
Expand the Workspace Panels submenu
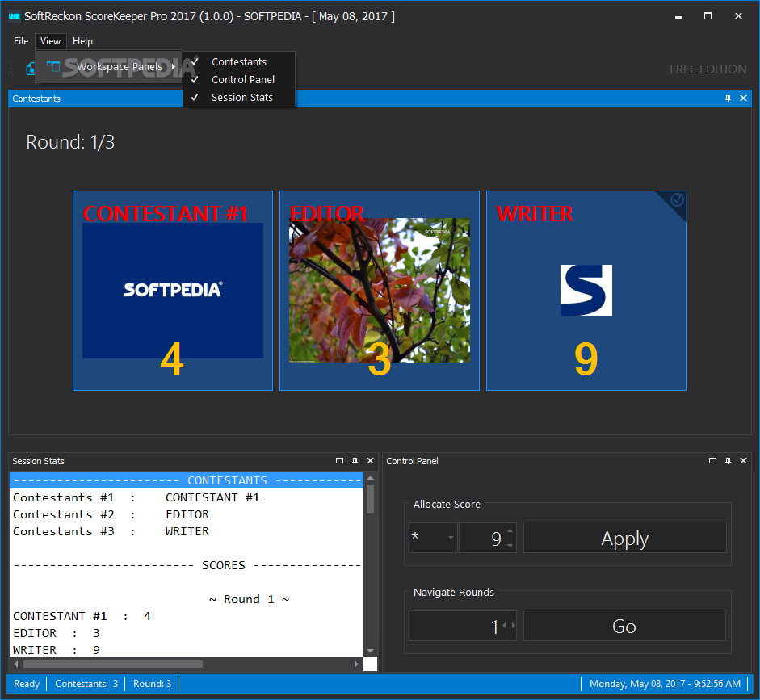click(x=110, y=66)
